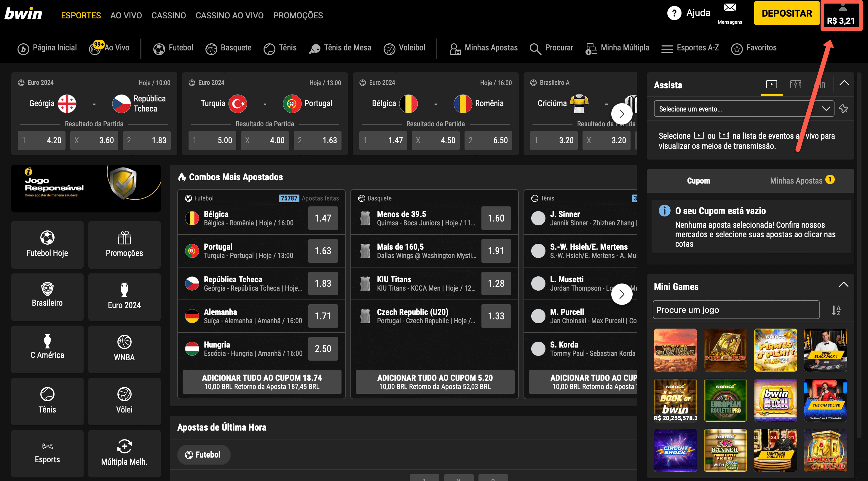Open the AO VIVO top tab
Screen dimensions: 868x481
click(x=126, y=15)
